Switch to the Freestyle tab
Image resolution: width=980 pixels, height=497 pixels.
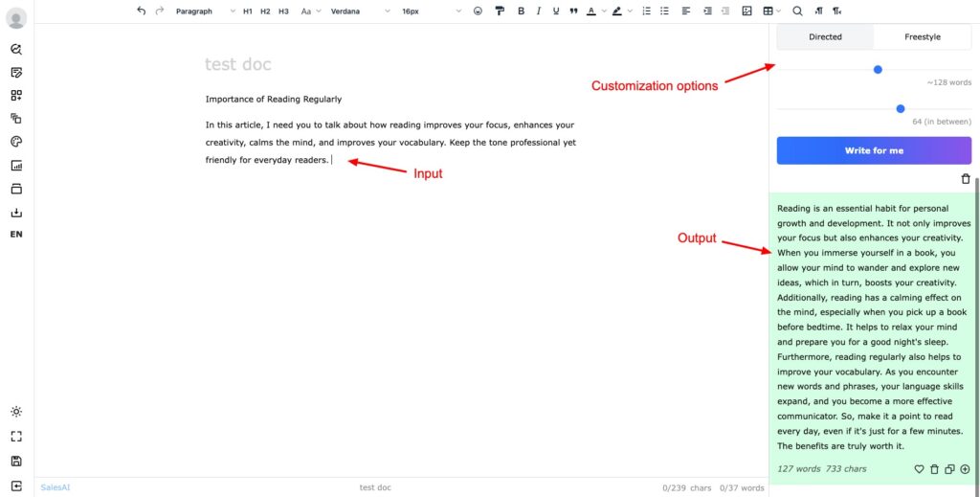(922, 37)
